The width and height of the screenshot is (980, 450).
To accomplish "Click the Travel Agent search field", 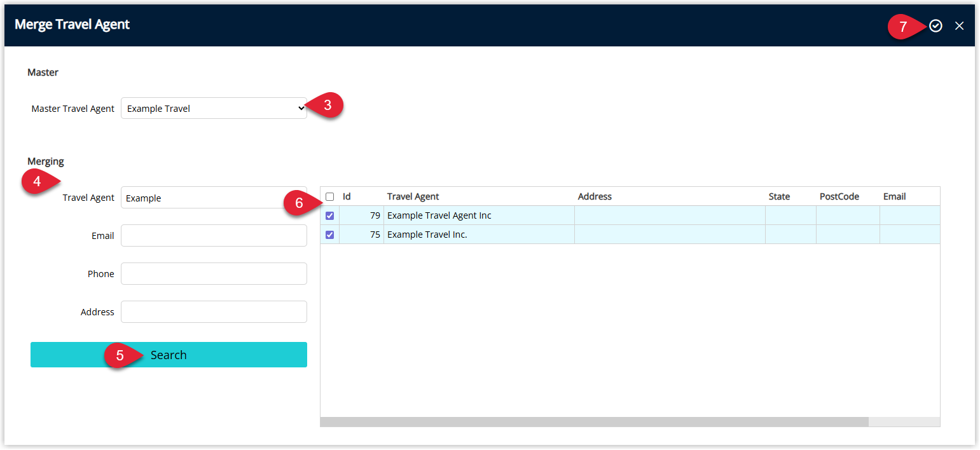I will coord(214,198).
